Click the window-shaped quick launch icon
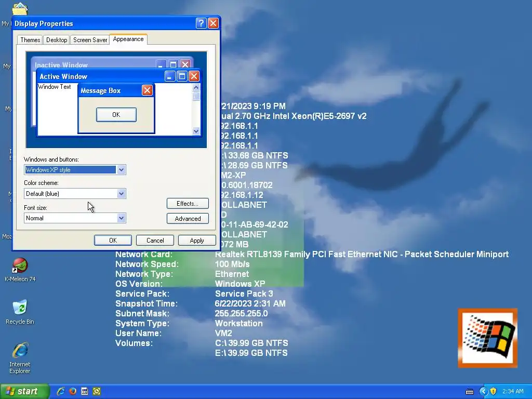Viewport: 532px width, 399px height. (85, 391)
